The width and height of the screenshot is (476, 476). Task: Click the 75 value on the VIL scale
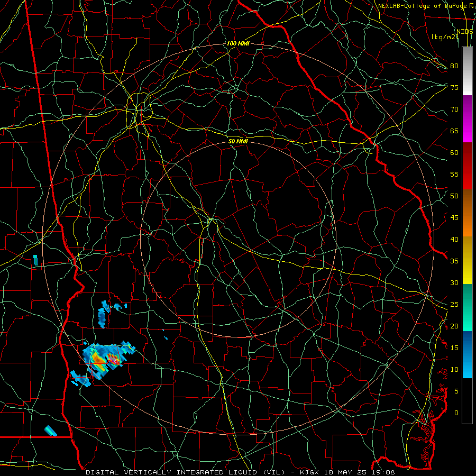coord(454,87)
